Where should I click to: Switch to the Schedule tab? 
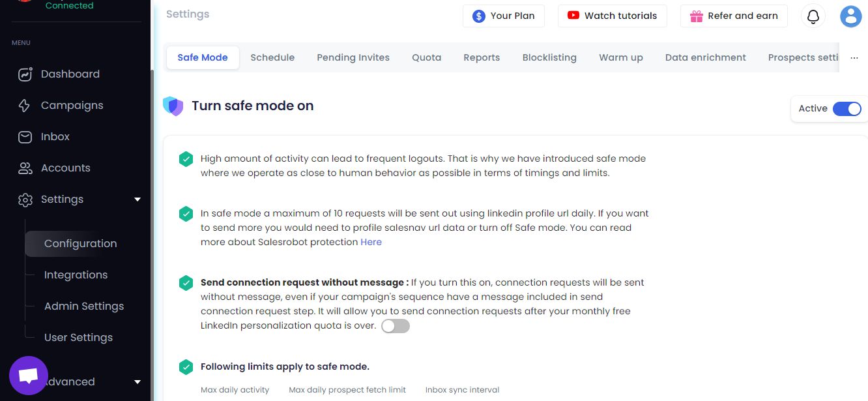(272, 57)
